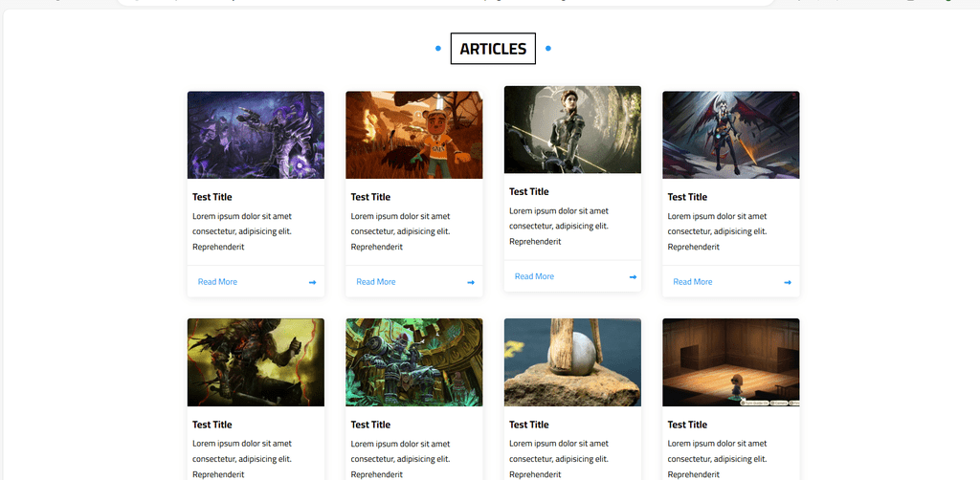Click Lorem ipsum text on purple warrior card
Screen dimensions: 980x480
point(242,231)
